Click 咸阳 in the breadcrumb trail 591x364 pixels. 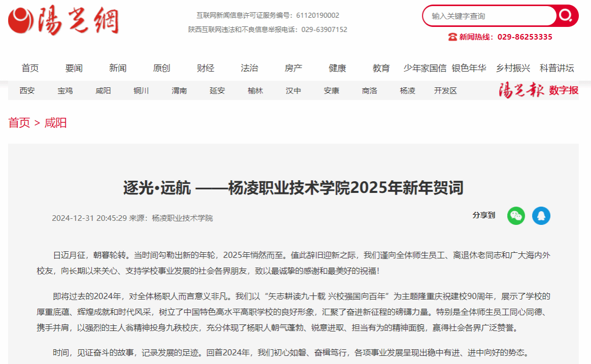coord(55,123)
